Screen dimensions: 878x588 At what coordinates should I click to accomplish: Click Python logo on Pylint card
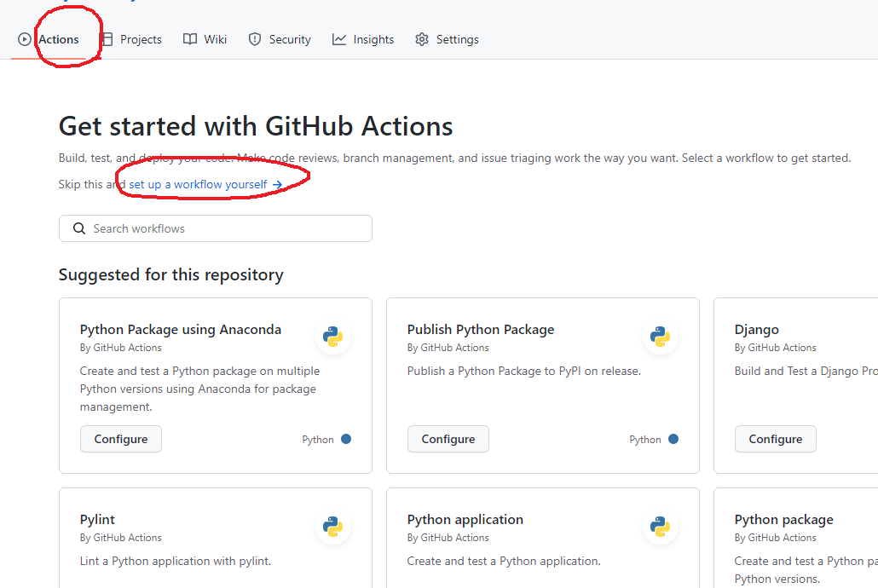333,527
